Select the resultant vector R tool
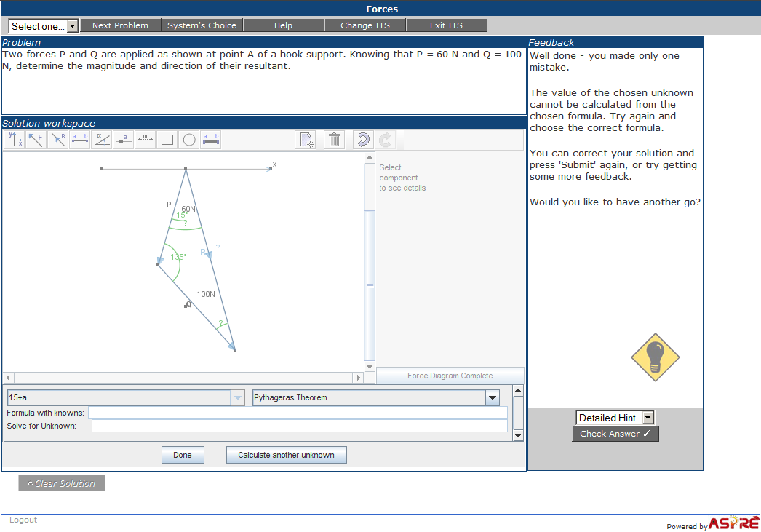This screenshot has height=532, width=761. [x=58, y=140]
